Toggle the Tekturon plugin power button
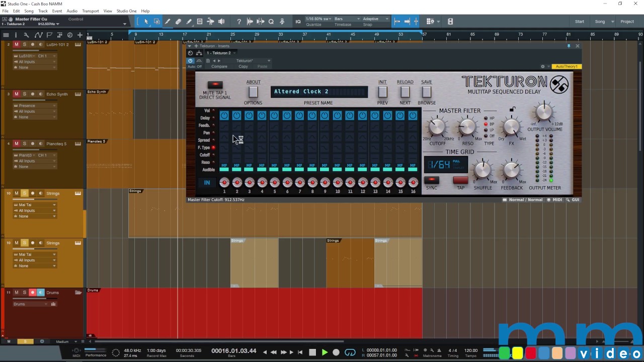 (x=190, y=61)
